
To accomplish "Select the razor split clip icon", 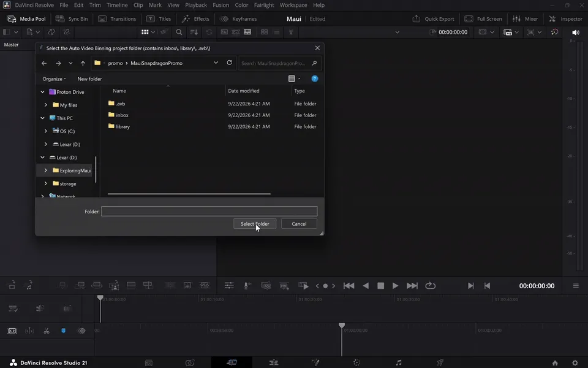I will [47, 331].
